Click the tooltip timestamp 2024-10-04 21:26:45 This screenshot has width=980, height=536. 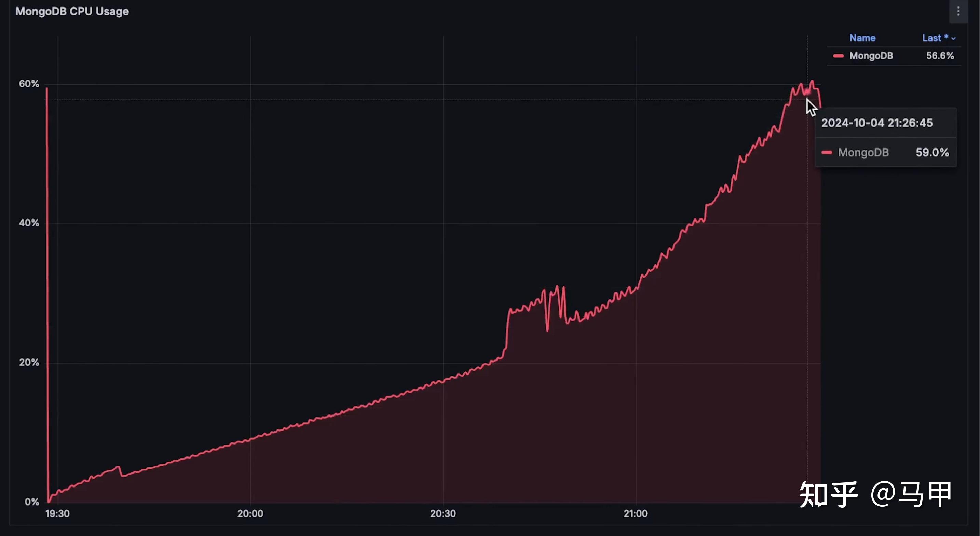click(x=877, y=123)
